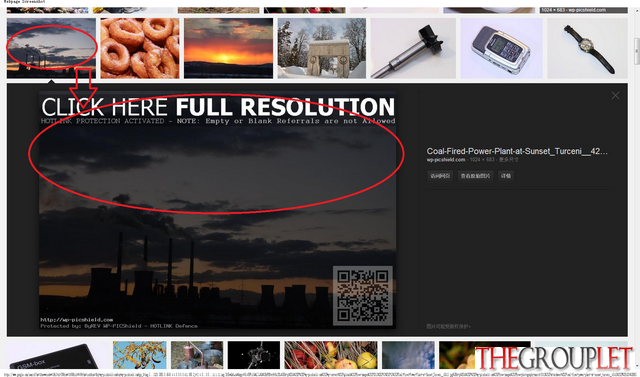Click the 图片可能受版权保护 copyright notice

(x=448, y=326)
